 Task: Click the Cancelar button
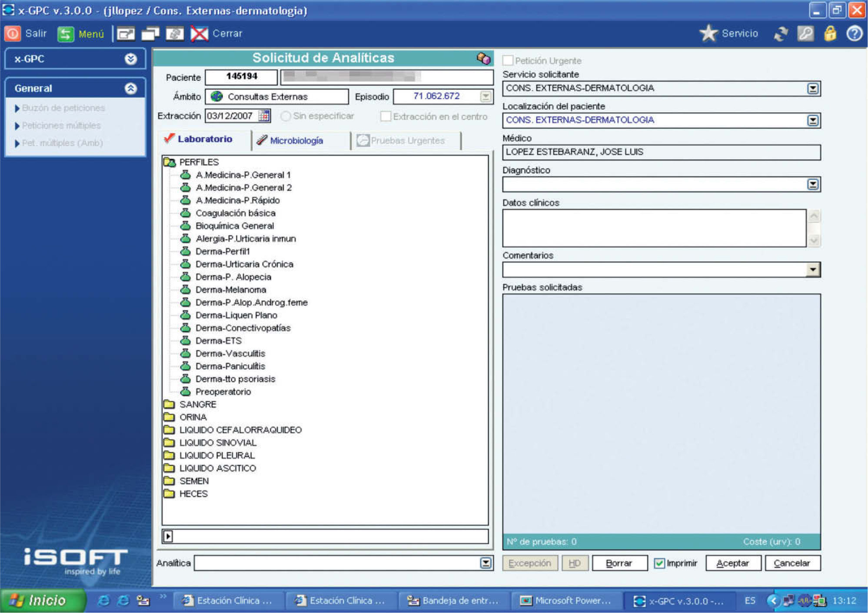tap(792, 563)
